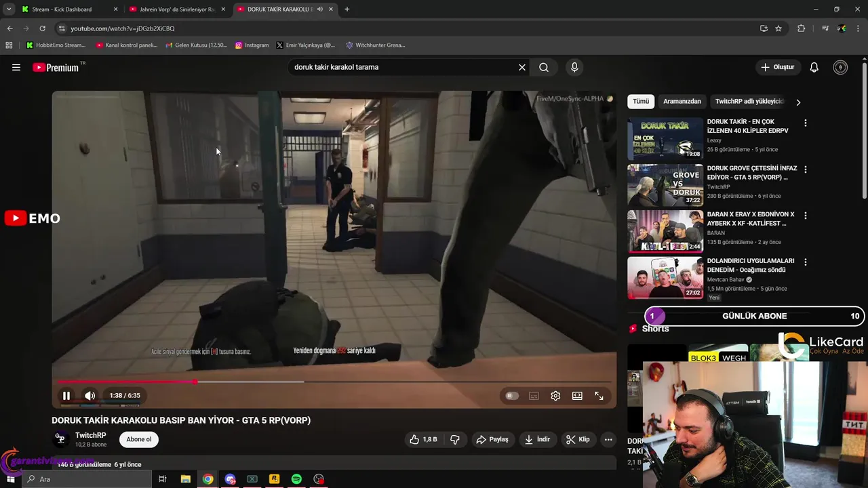This screenshot has width=868, height=488.
Task: Open options for DORUK TAKİR EN ÇOK İZLENEN video
Action: click(x=806, y=123)
